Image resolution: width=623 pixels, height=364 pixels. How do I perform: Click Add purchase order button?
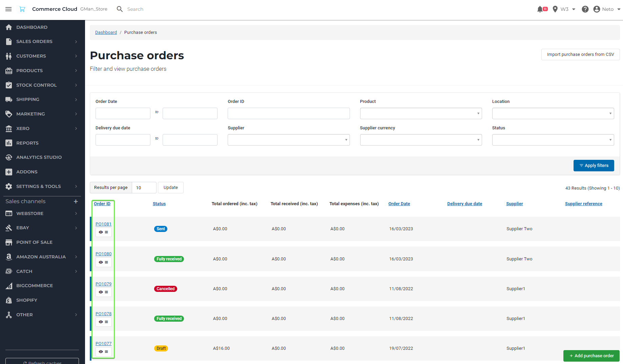coord(591,356)
